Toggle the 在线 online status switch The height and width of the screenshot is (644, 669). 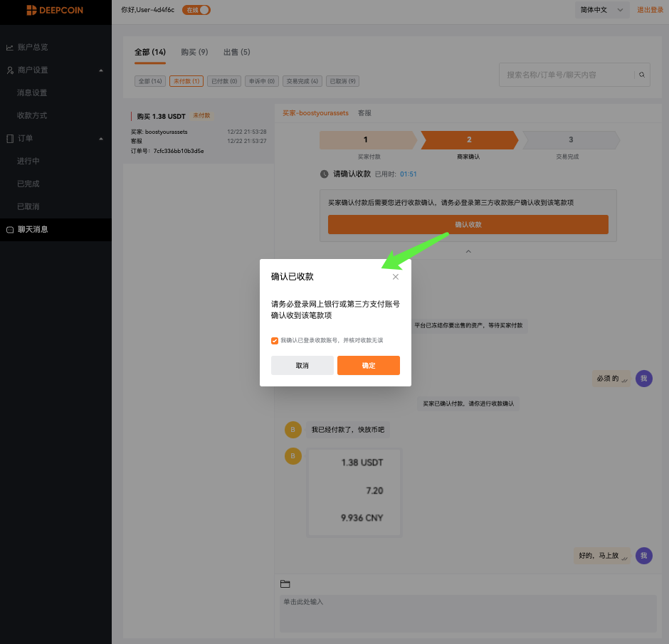pos(196,10)
